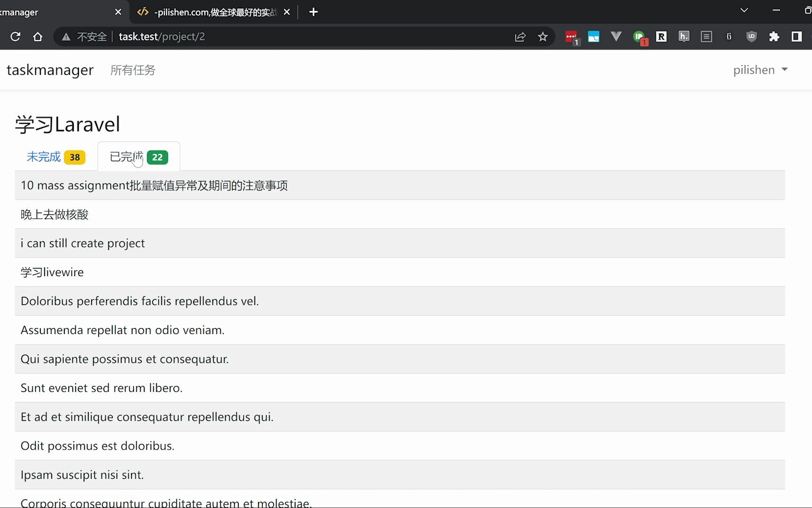
Task: Open the extensions puzzle piece menu
Action: [x=774, y=37]
